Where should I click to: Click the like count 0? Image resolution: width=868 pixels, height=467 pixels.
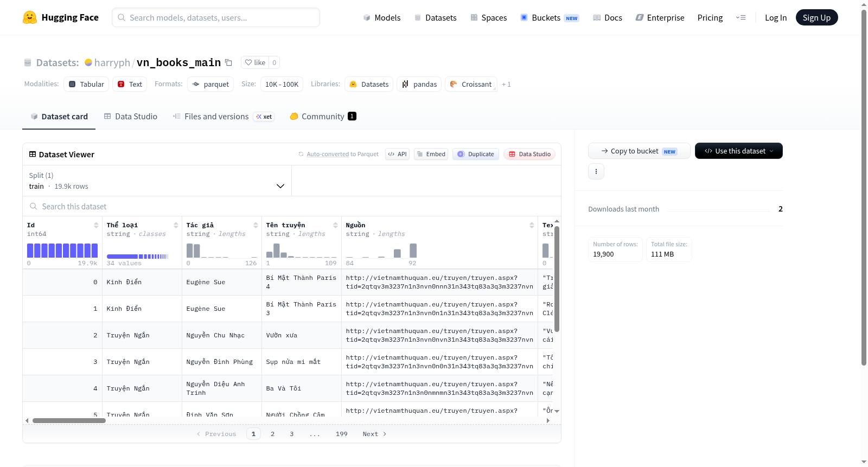coord(275,62)
